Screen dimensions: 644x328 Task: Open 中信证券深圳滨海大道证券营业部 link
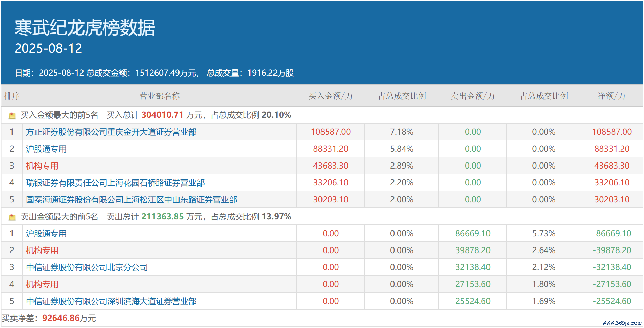(x=111, y=301)
